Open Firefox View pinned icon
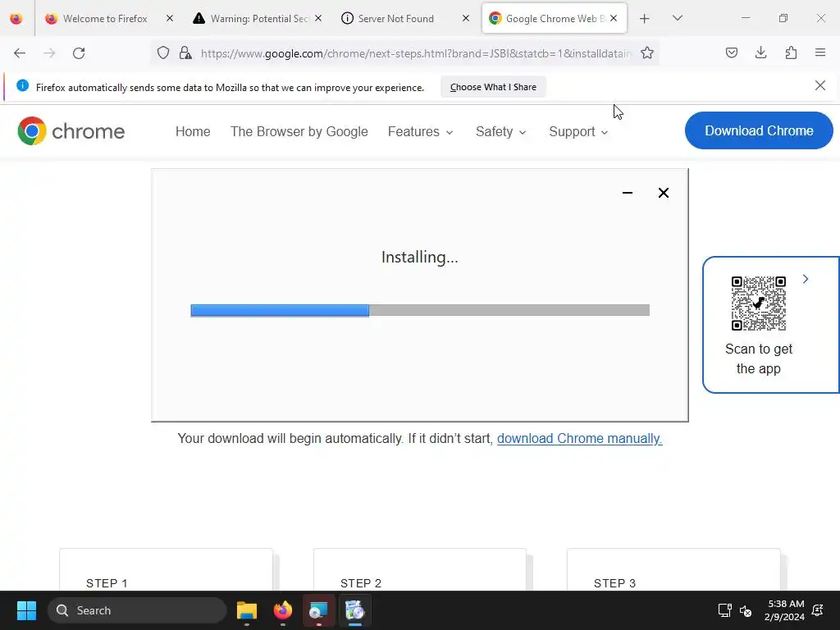This screenshot has height=630, width=840. pyautogui.click(x=16, y=19)
